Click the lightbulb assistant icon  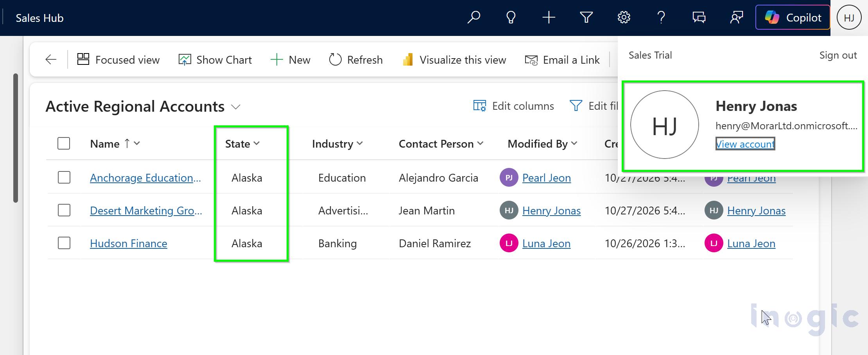[x=511, y=18]
